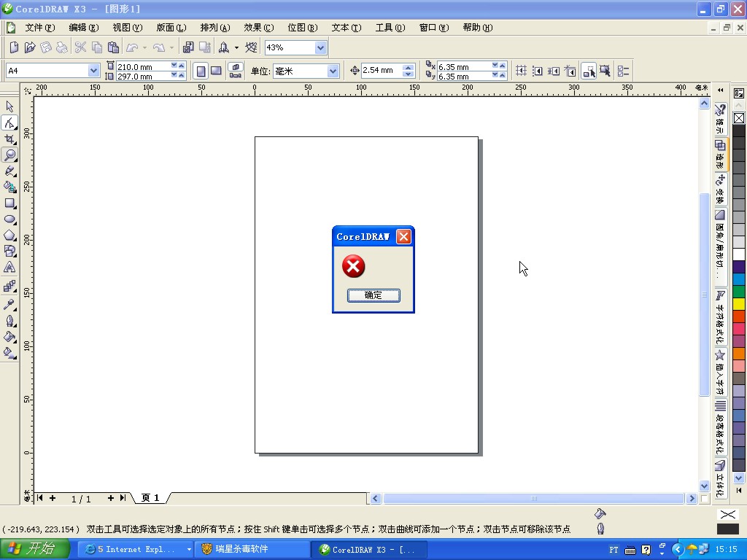The image size is (747, 560).
Task: Select the Pick tool arrow
Action: [x=10, y=106]
